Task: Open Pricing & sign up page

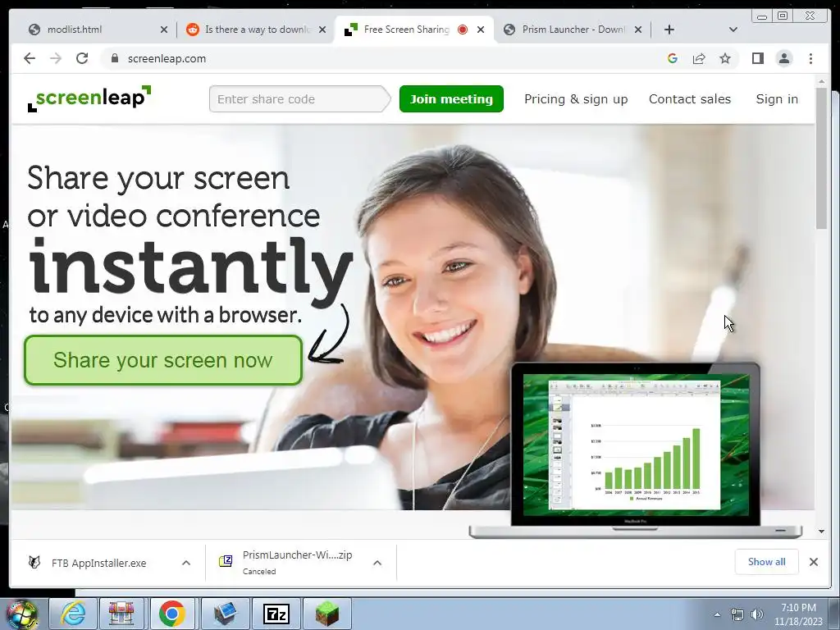Action: tap(576, 99)
